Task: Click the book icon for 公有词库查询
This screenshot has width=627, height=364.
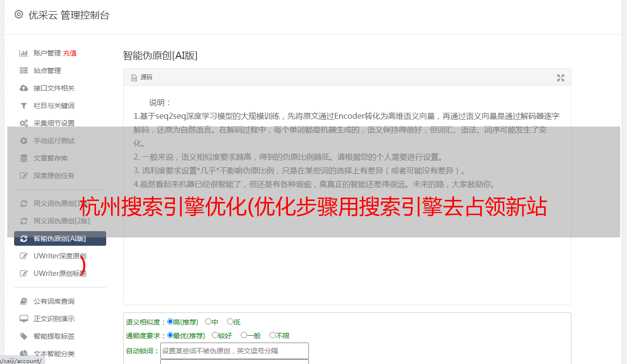Action: (23, 301)
